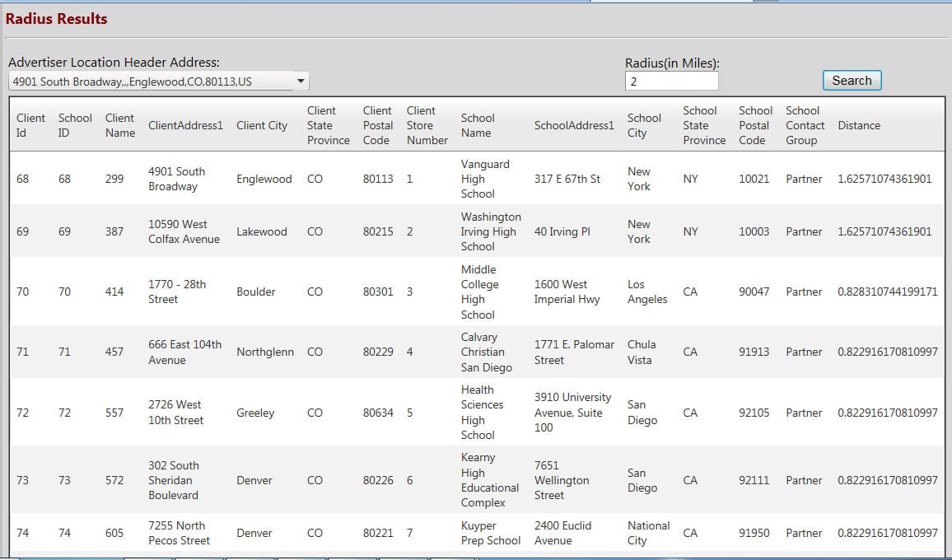Select the 7651 Wellington Street cell
This screenshot has height=560, width=952.
click(562, 480)
